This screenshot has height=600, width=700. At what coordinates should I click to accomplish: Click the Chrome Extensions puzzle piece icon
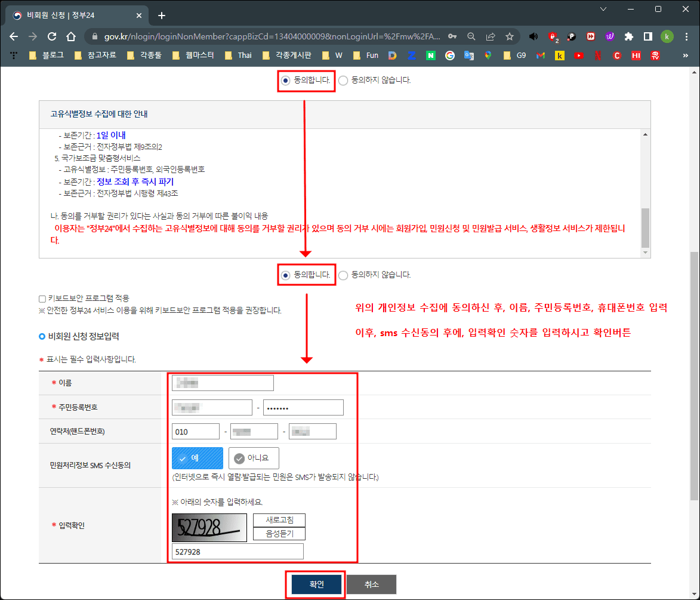[x=628, y=36]
